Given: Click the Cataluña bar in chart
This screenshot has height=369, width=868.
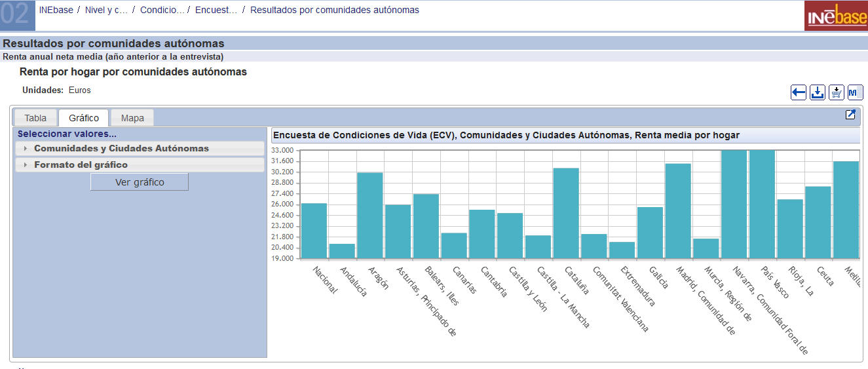Looking at the screenshot, I should point(566,213).
